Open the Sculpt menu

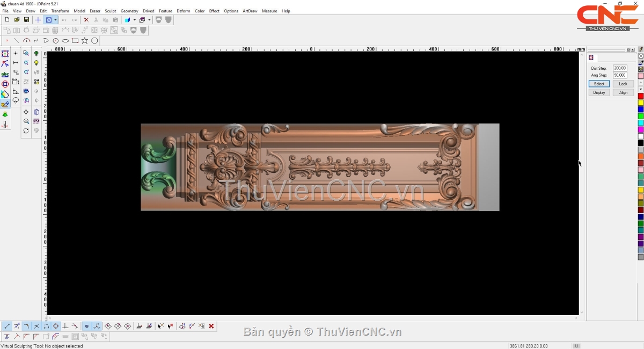point(111,11)
